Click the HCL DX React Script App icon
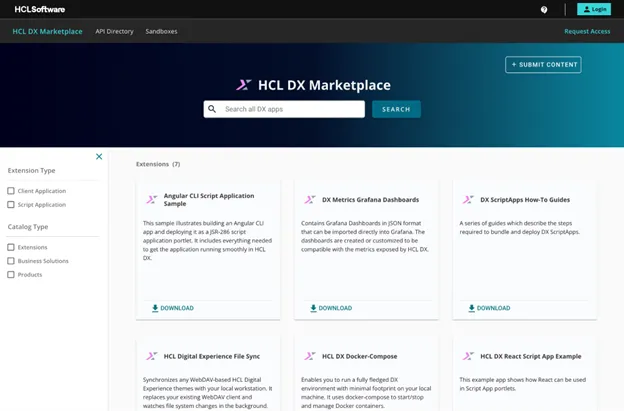 pyautogui.click(x=468, y=356)
